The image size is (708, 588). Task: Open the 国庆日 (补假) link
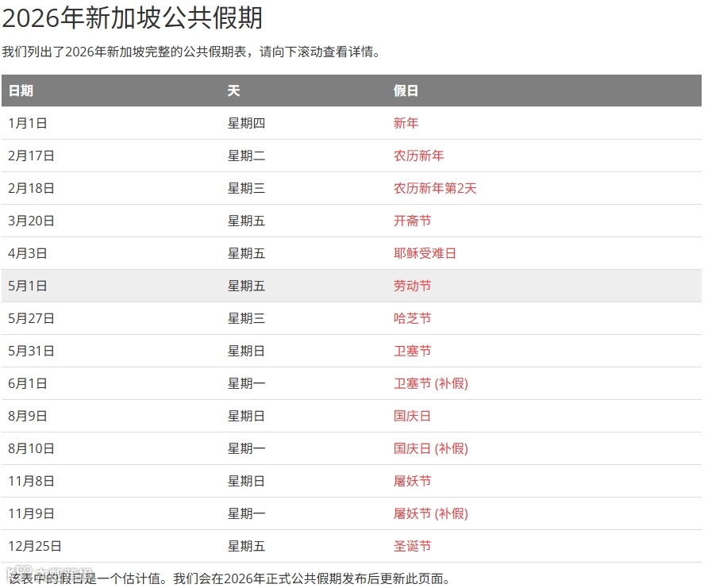tap(430, 448)
